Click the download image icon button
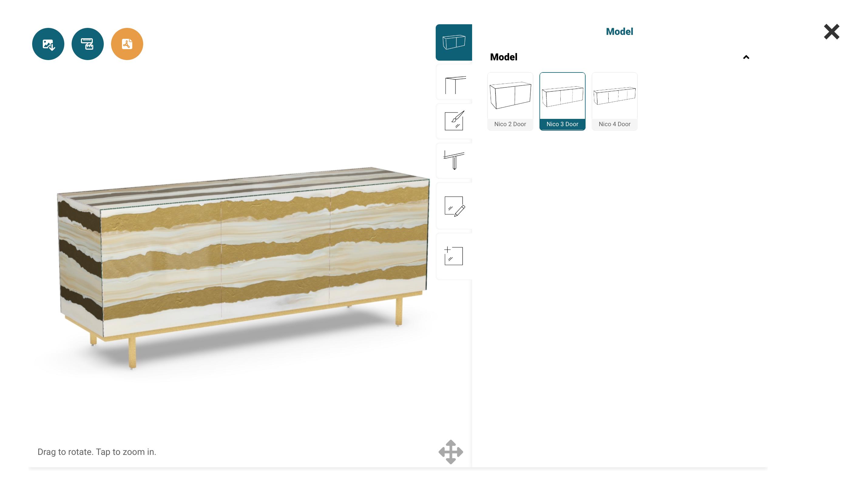 coord(48,44)
